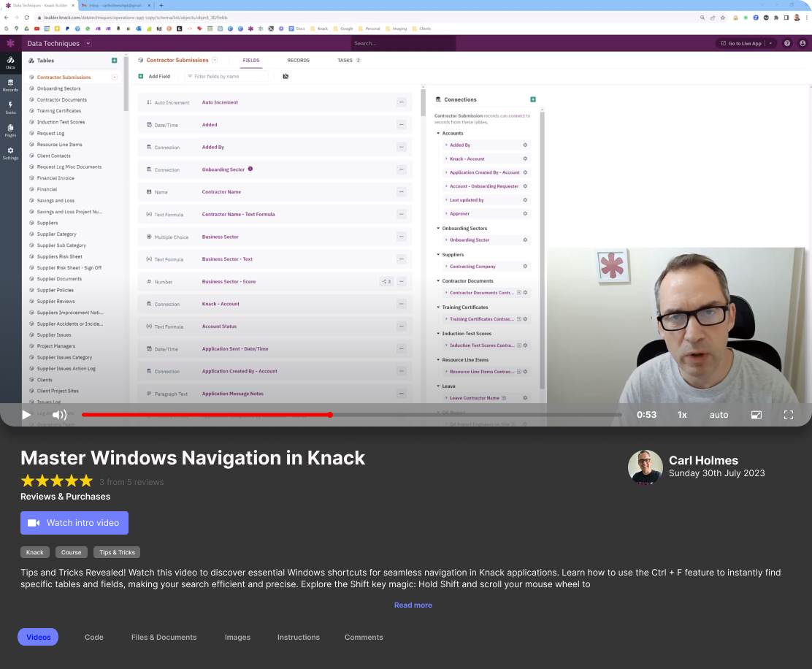
Task: Click the five-star rating
Action: point(57,481)
